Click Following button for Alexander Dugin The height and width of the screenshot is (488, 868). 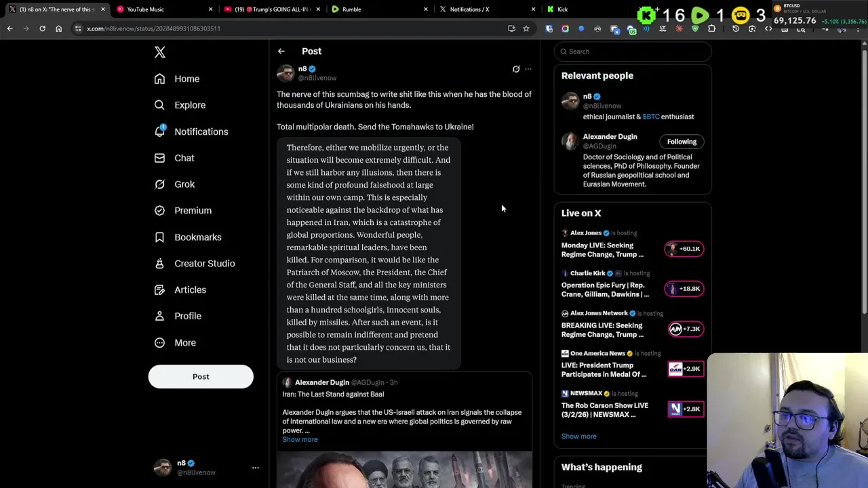coord(682,142)
